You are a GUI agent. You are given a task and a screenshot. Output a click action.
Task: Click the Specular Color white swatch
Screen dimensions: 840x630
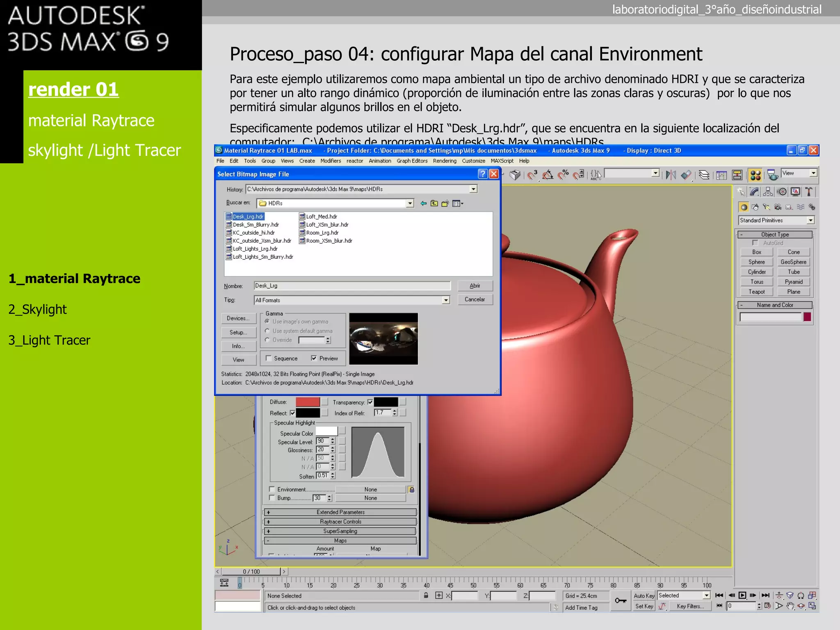pos(326,431)
